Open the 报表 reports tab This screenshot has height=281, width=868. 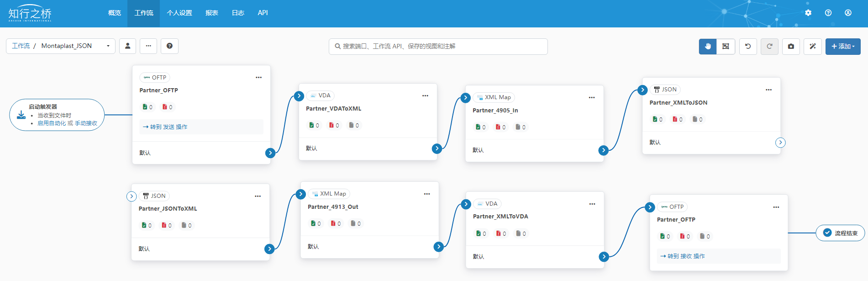coord(211,13)
